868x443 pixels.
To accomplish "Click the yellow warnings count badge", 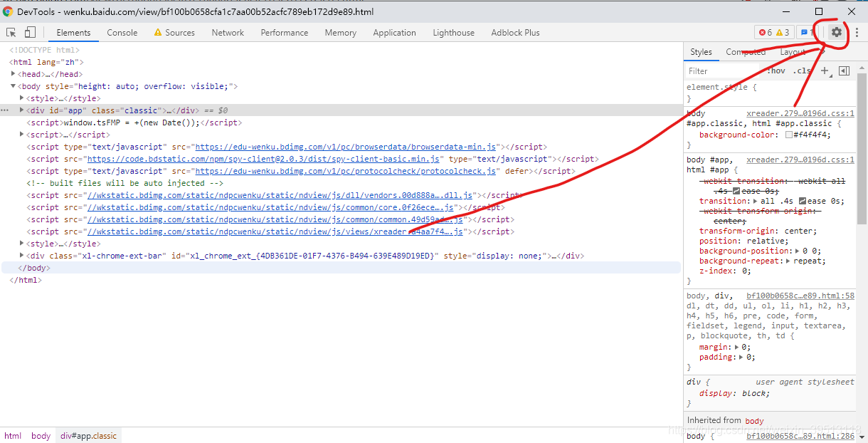I will [x=783, y=33].
